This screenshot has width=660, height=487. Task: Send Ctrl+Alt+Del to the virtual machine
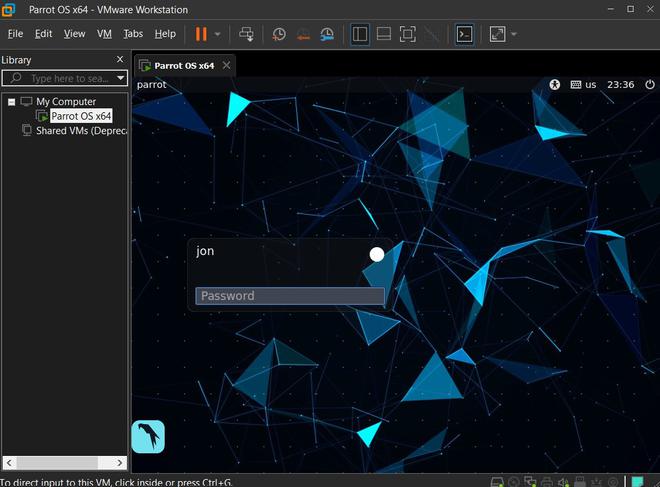point(246,34)
